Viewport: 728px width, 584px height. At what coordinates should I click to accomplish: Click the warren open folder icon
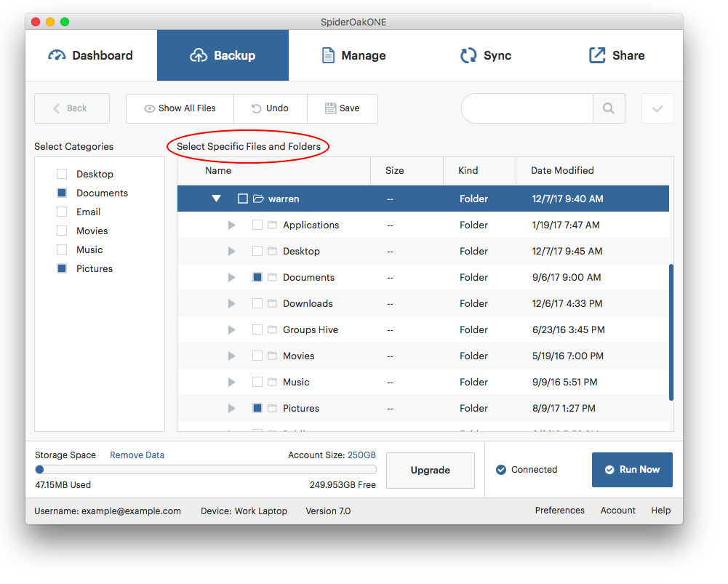258,199
